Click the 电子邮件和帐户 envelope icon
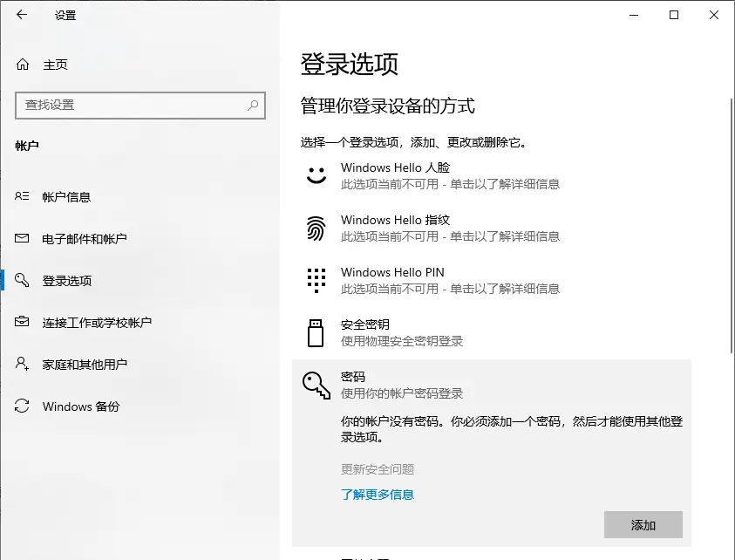Screen dimensions: 735x560 tap(22, 238)
